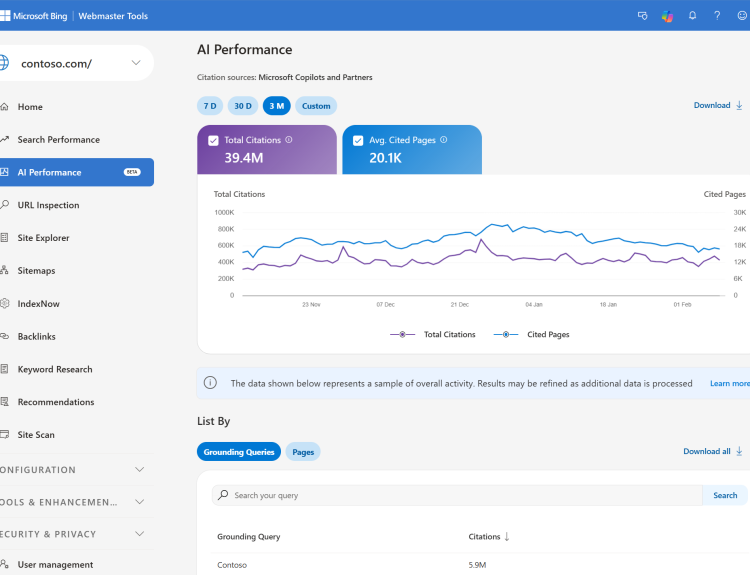Open the feedback smiley icon
Viewport: 750px width, 575px height.
coord(742,16)
